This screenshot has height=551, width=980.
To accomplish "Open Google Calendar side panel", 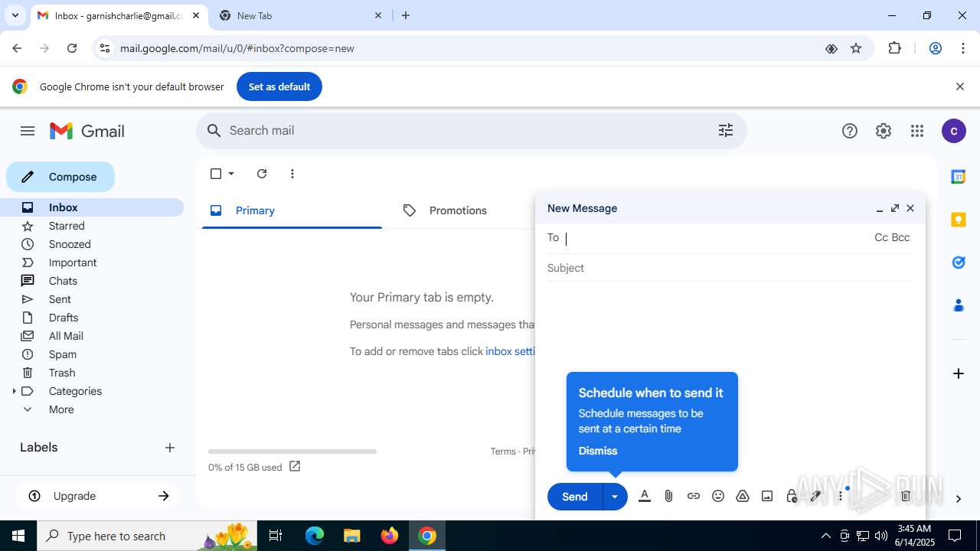I will (x=958, y=177).
